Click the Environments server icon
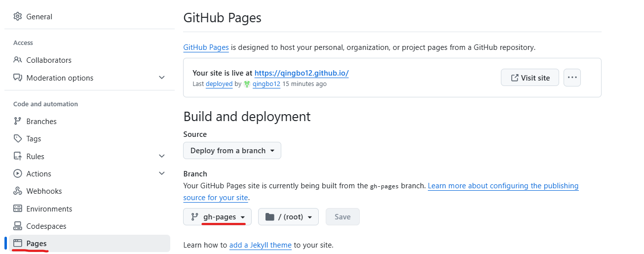The image size is (644, 254). coord(18,209)
